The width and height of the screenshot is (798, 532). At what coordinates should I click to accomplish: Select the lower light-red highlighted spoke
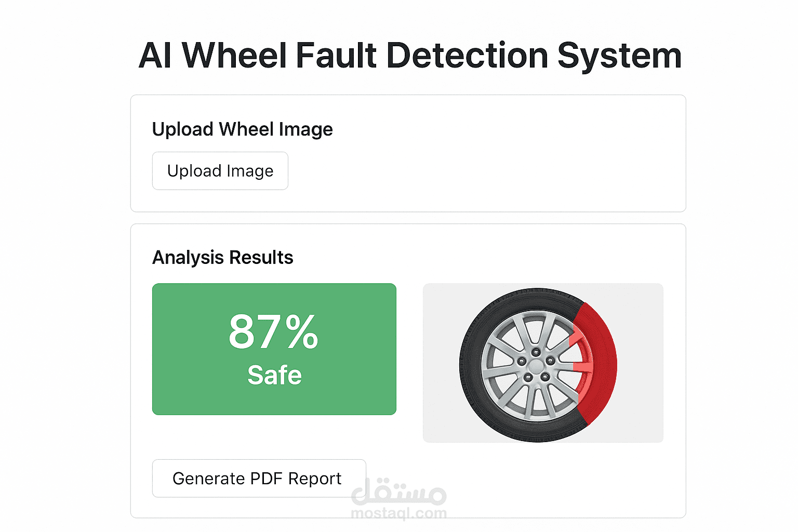coord(583,367)
